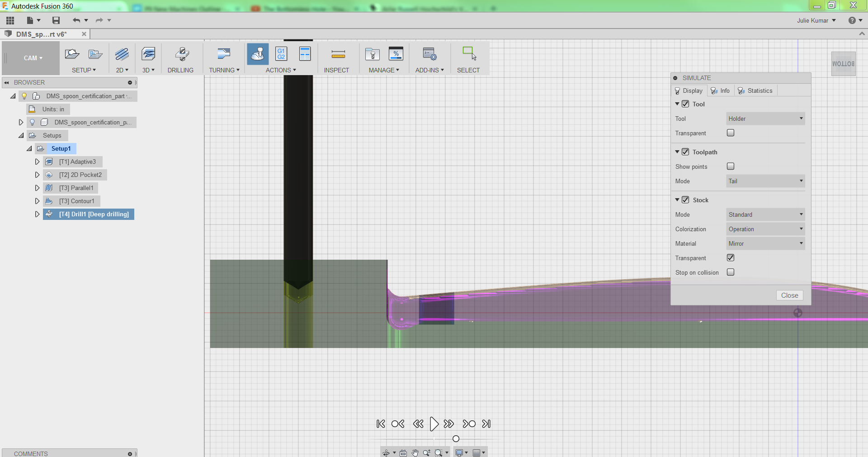This screenshot has width=868, height=457.
Task: Click the simulation speed slider handle
Action: (456, 438)
